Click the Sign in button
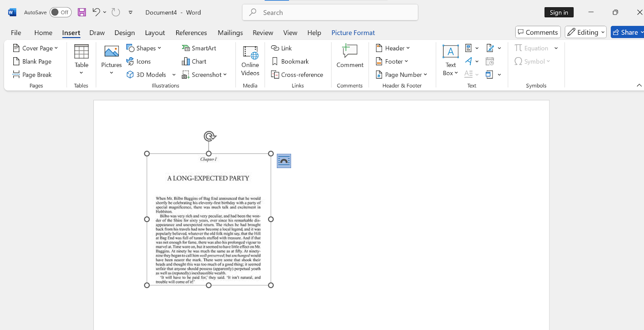644x330 pixels. pos(559,12)
